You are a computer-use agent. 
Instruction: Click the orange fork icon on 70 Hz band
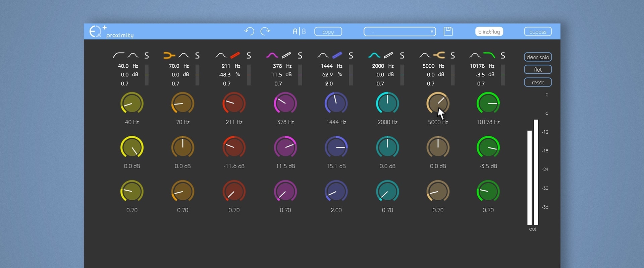(169, 55)
